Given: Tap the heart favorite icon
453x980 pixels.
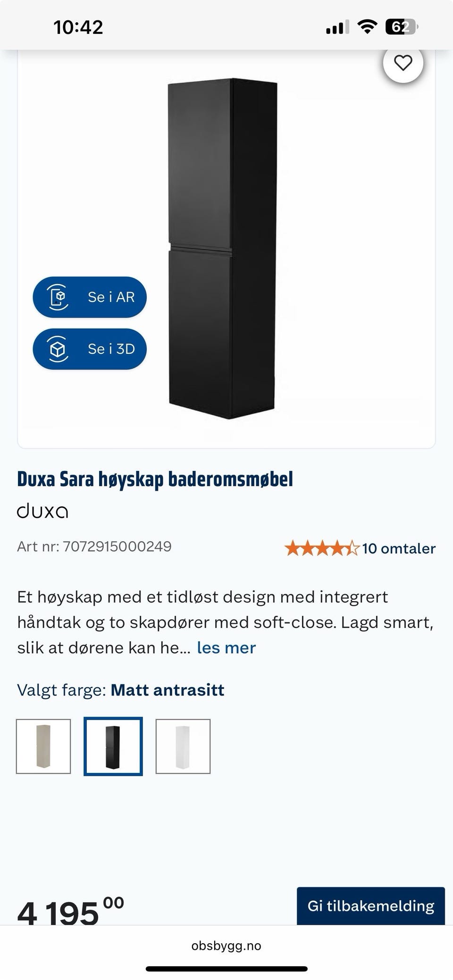Looking at the screenshot, I should pyautogui.click(x=403, y=62).
